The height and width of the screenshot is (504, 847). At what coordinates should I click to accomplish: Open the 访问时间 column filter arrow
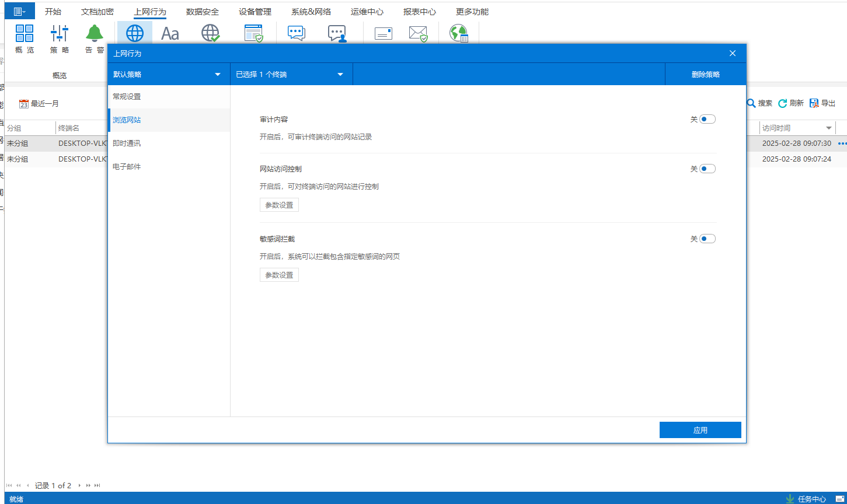(828, 128)
